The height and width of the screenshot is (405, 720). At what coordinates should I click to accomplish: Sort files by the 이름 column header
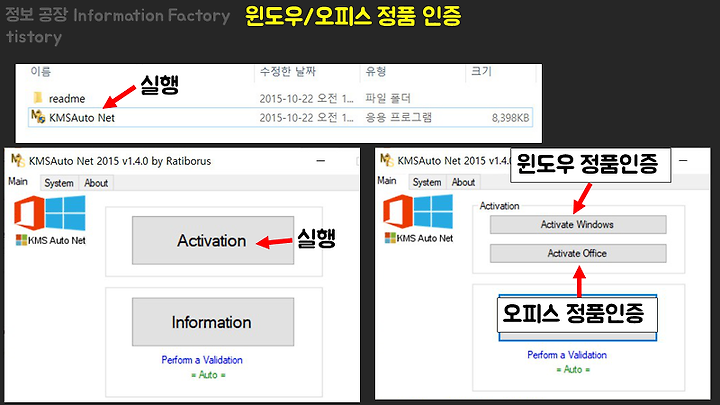41,72
